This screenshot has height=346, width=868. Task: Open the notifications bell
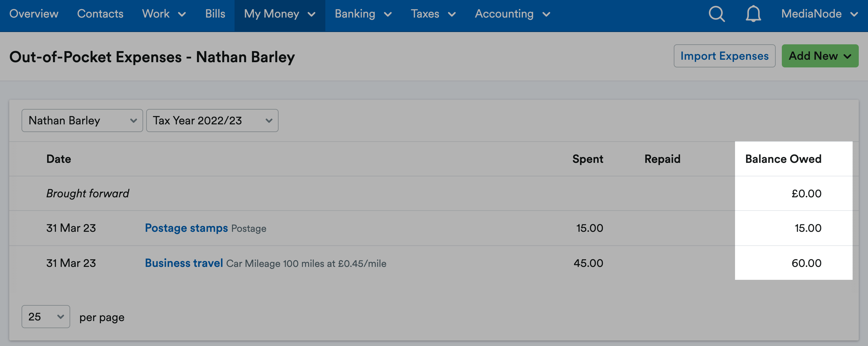tap(753, 14)
